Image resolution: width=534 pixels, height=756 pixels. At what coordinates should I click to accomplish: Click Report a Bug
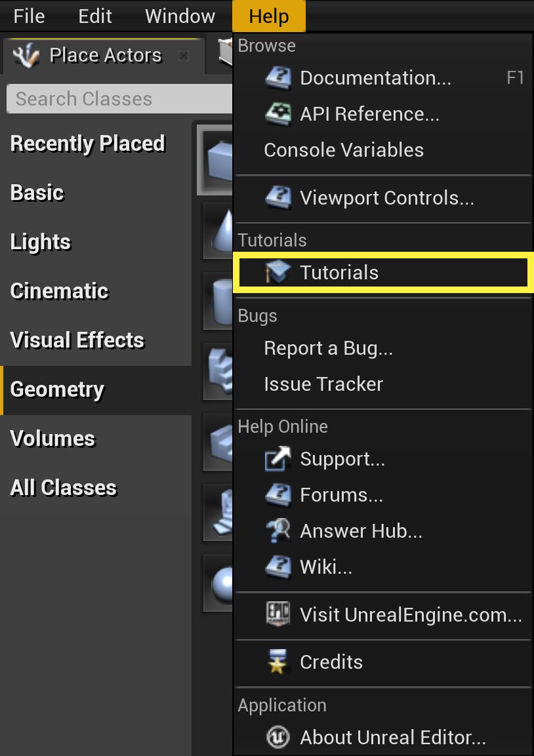[328, 348]
